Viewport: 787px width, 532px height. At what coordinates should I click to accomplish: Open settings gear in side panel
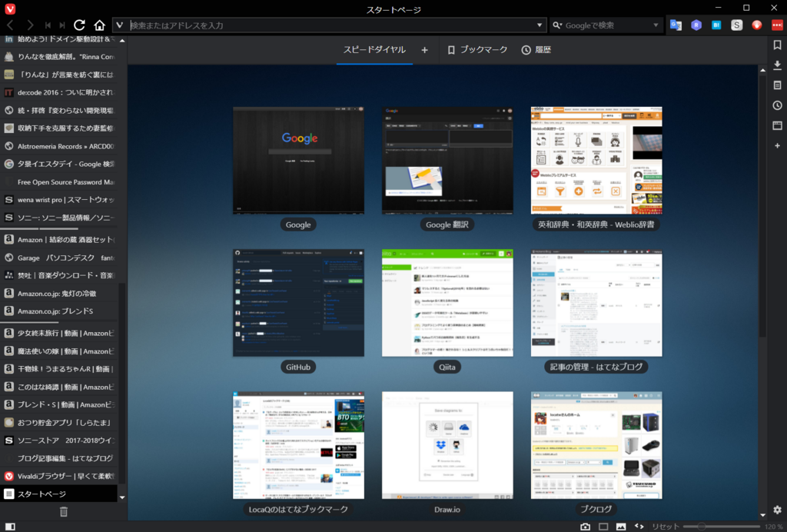coord(777,510)
